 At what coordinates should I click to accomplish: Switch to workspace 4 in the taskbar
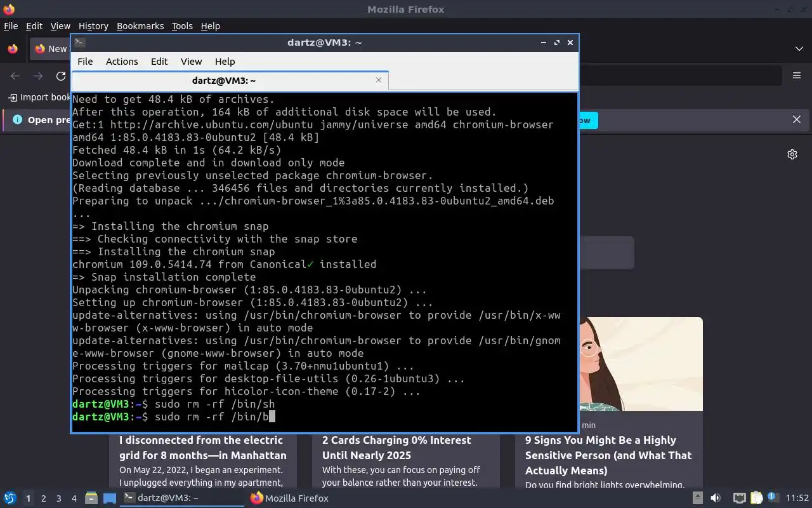[x=74, y=498]
